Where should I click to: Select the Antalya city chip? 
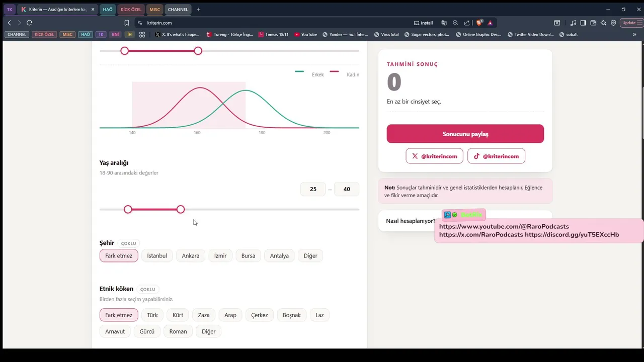[279, 255]
